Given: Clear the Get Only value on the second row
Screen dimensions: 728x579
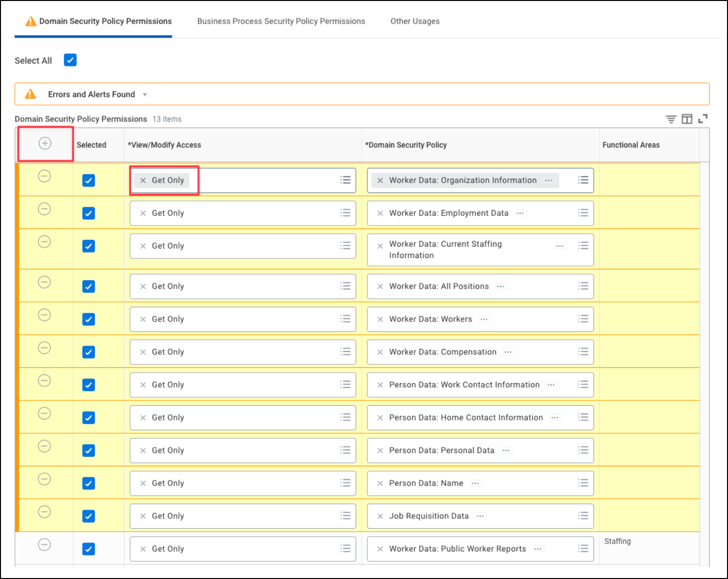Looking at the screenshot, I should pyautogui.click(x=142, y=213).
